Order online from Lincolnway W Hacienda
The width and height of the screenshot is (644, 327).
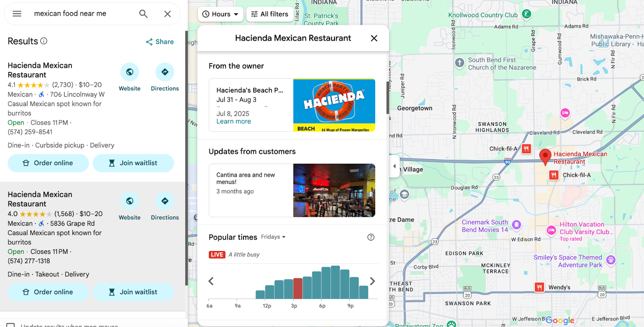tap(48, 163)
